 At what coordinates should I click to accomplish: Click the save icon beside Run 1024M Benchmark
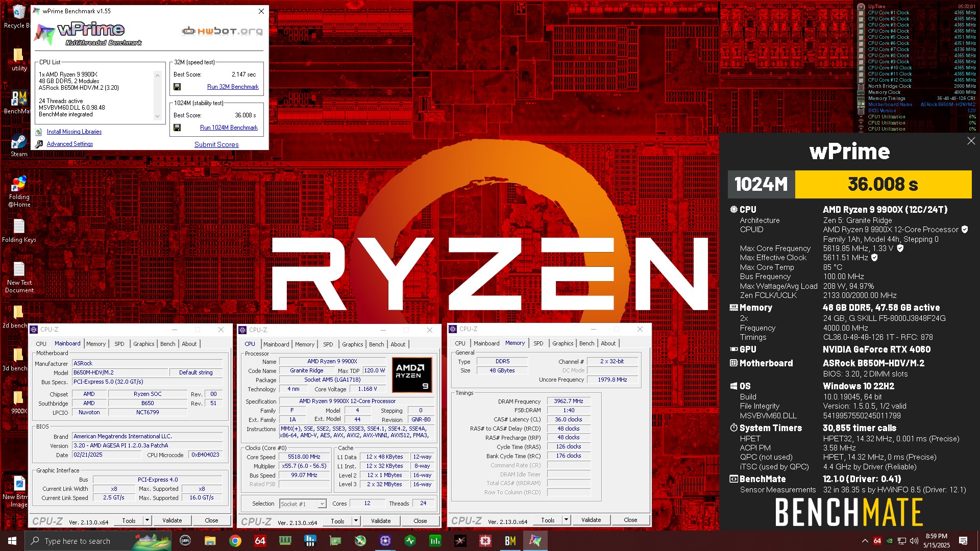point(177,128)
